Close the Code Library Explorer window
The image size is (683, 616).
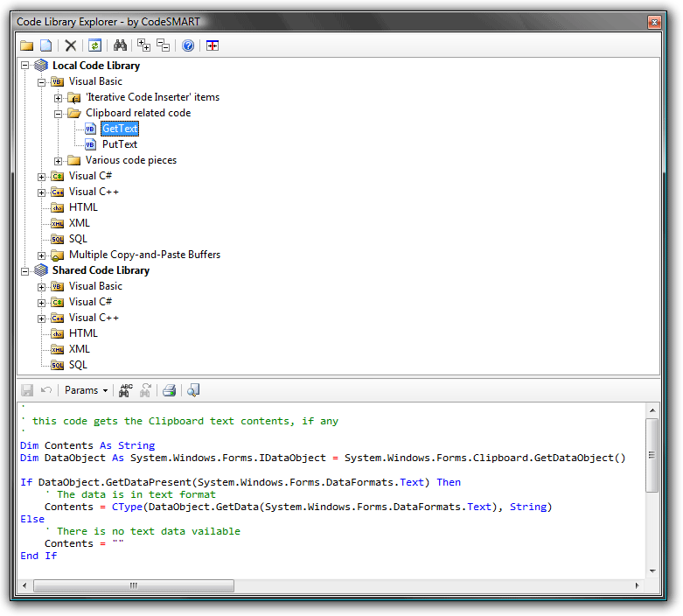(x=654, y=22)
